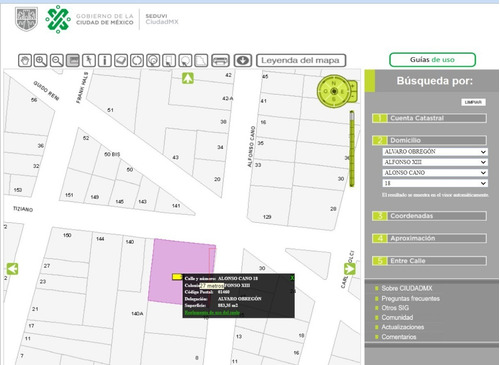Viewport: 500px width, 365px height.
Task: Expand section 1 Cuenta Catastral
Action: point(429,118)
